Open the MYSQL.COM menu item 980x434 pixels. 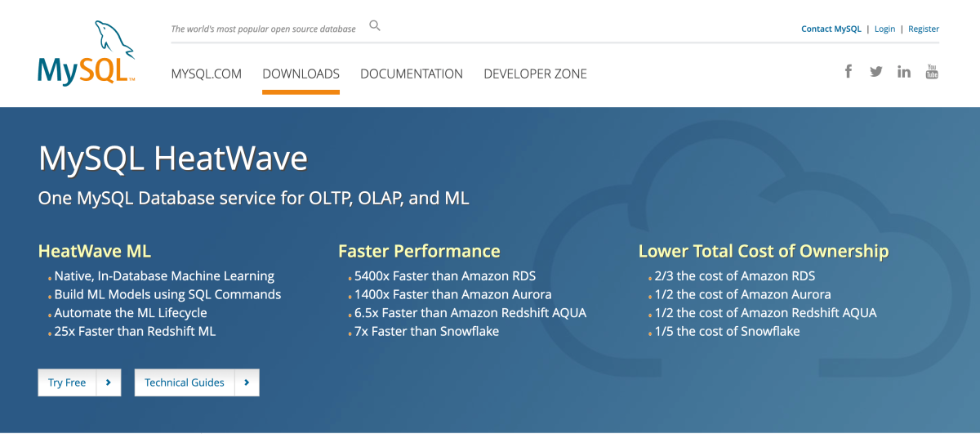[207, 74]
